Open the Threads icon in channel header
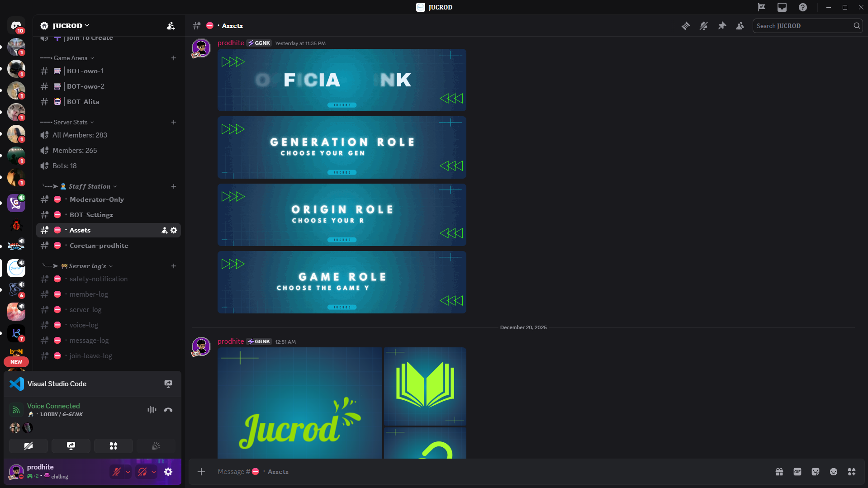 pos(686,26)
